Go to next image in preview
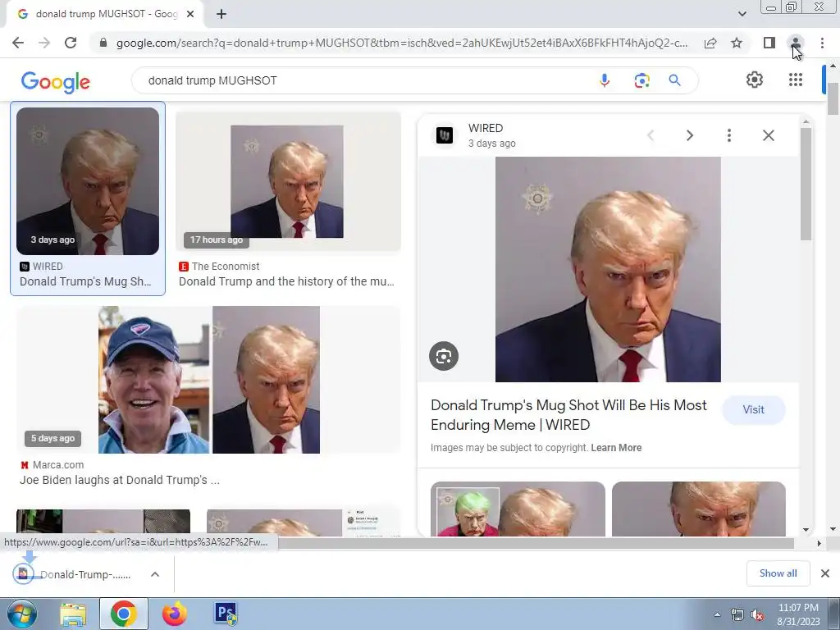 [x=689, y=135]
